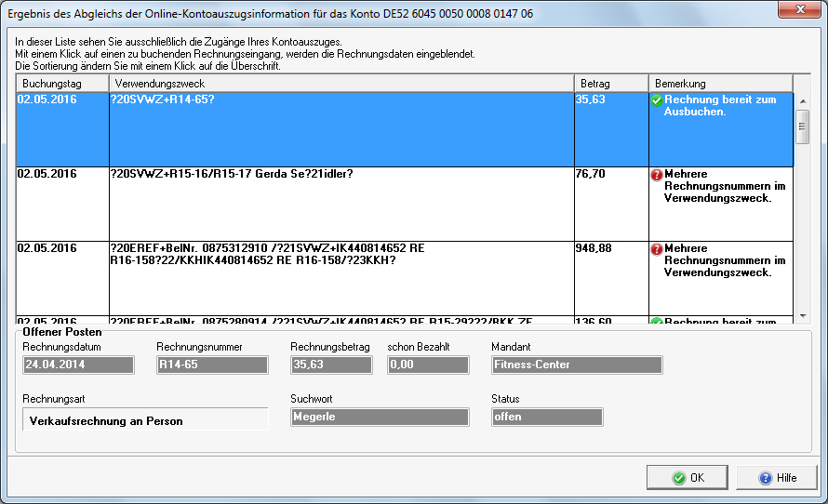Click the Rechnungsdatum field showing 24.04.2014

tap(78, 365)
